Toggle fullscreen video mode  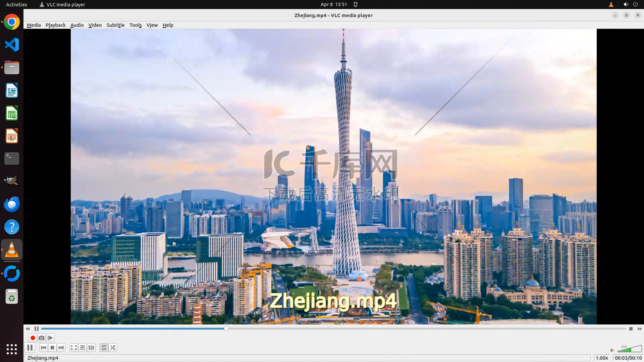[x=74, y=348]
